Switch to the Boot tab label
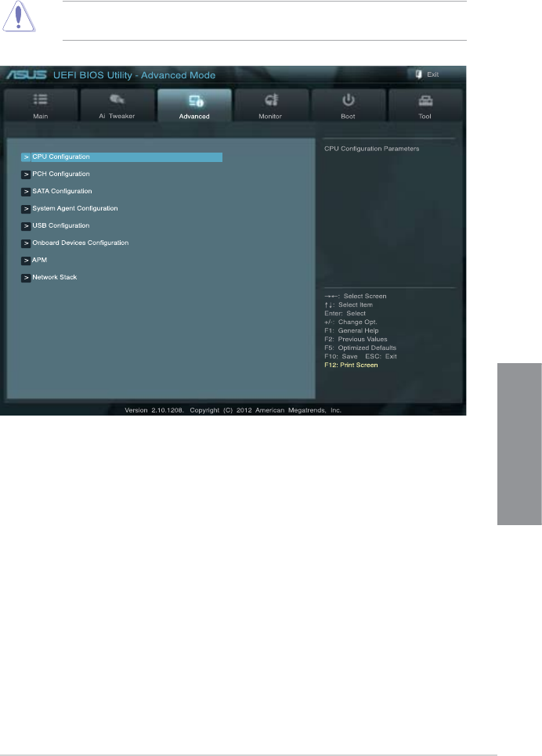Viewport: 542px width, 756px height. (348, 116)
